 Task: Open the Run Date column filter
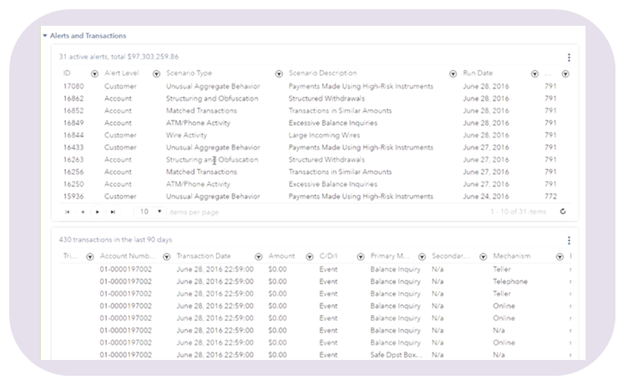[535, 74]
